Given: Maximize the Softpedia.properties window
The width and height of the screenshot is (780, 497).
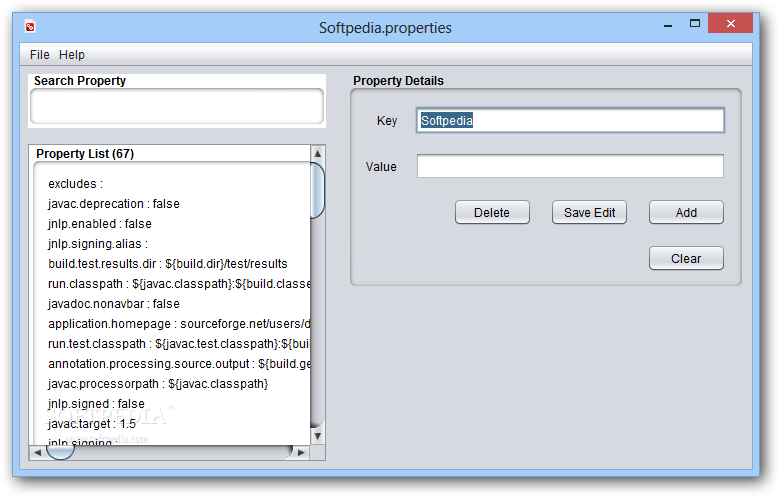Looking at the screenshot, I should (x=694, y=23).
